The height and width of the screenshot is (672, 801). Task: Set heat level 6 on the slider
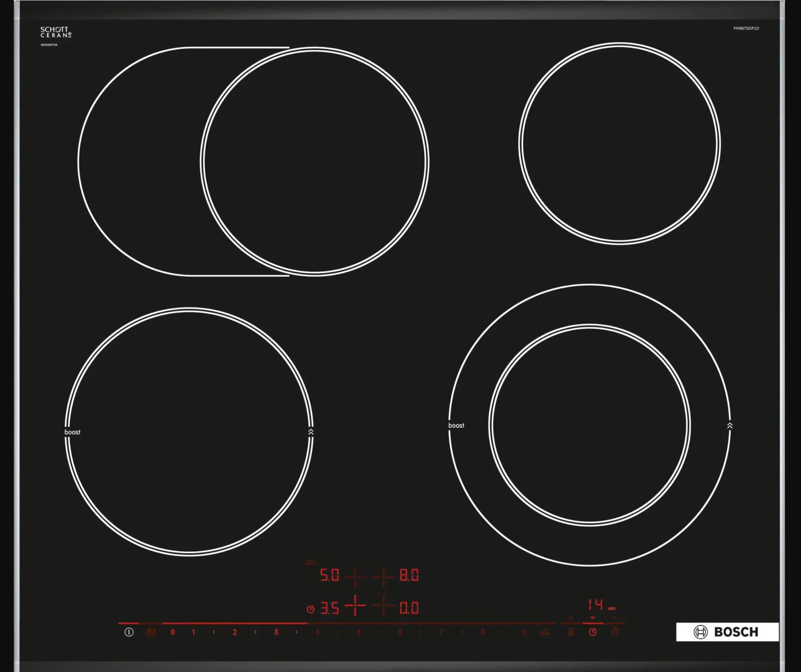click(400, 632)
